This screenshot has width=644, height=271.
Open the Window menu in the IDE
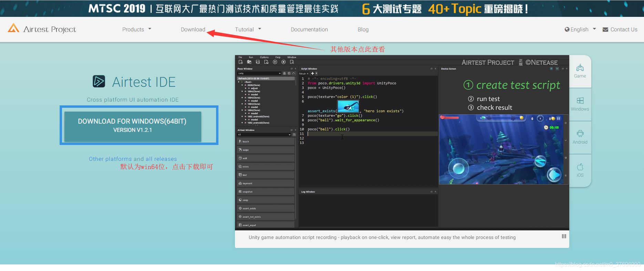pyautogui.click(x=292, y=57)
